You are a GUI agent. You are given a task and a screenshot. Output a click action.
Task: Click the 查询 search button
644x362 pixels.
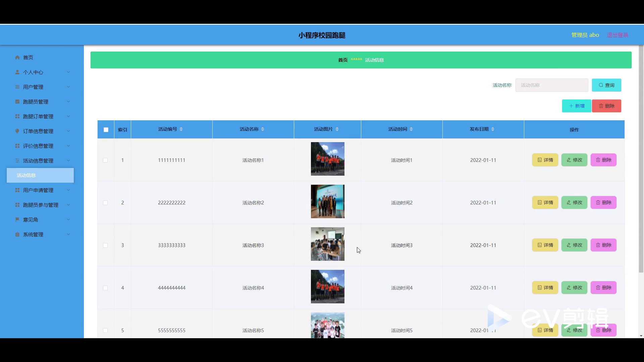coord(606,85)
